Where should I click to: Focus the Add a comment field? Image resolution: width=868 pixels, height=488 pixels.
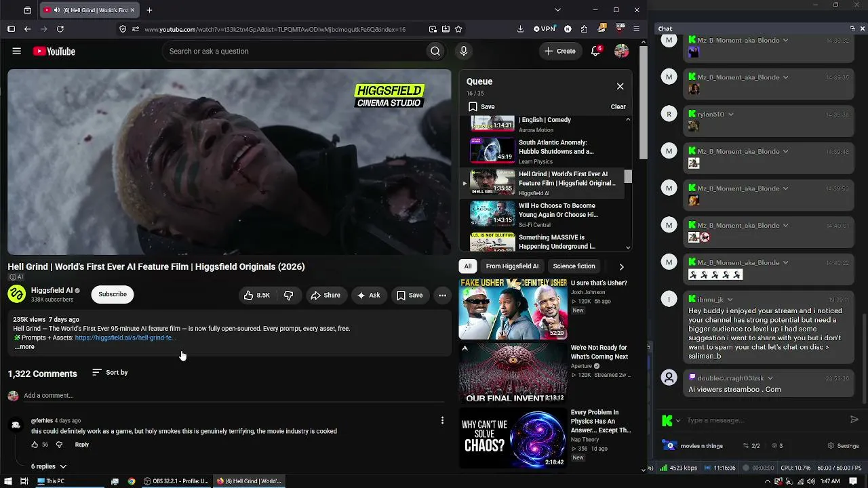[234, 396]
